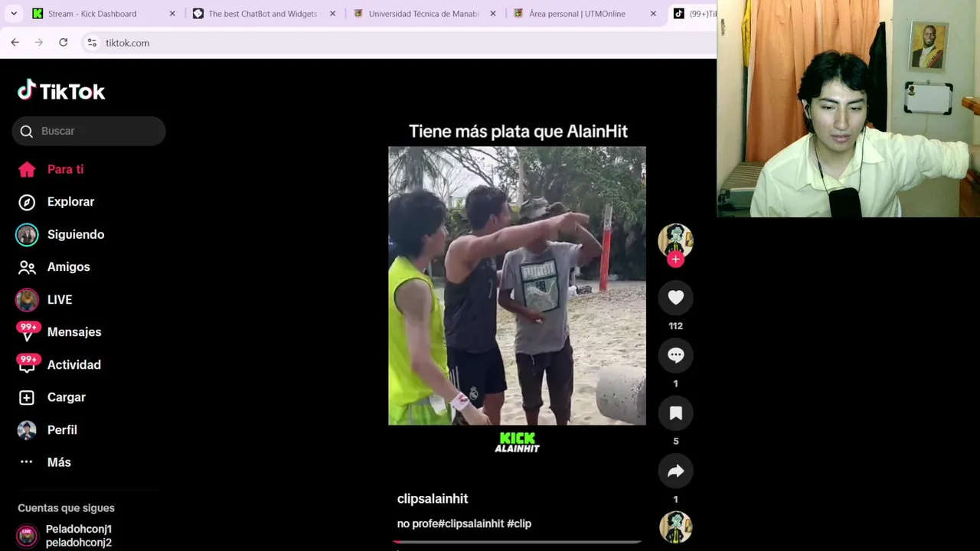This screenshot has width=980, height=551.
Task: Click the TikTok logo
Action: coord(61,91)
